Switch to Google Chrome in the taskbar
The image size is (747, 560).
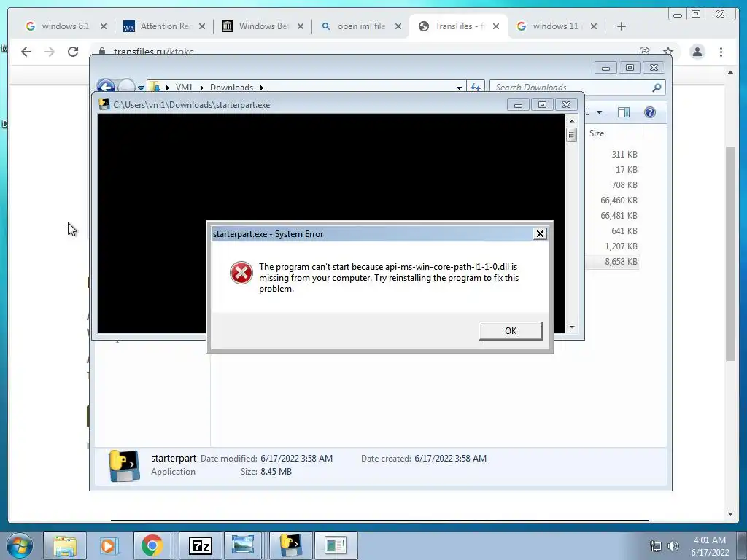coord(152,545)
